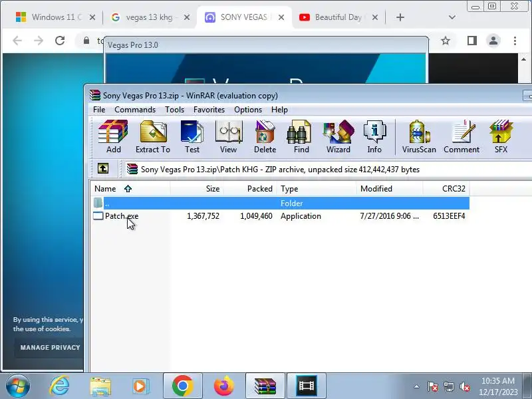Click the Delete toolbar icon
This screenshot has height=399, width=532.
(265, 136)
